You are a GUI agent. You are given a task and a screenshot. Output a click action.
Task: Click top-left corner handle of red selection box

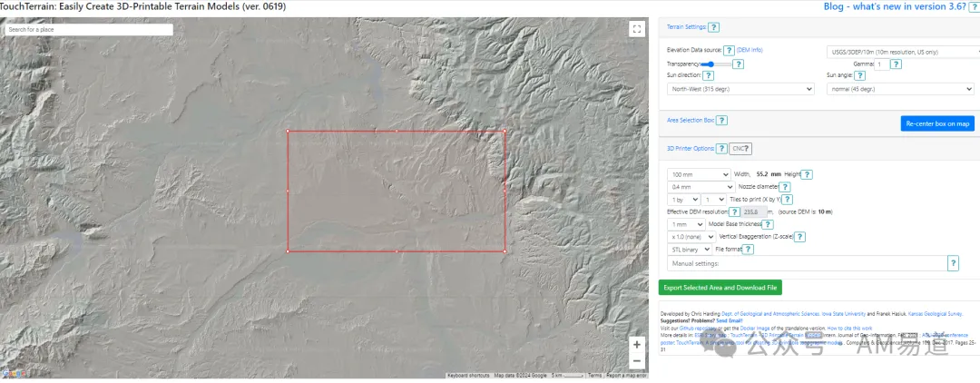pos(288,132)
